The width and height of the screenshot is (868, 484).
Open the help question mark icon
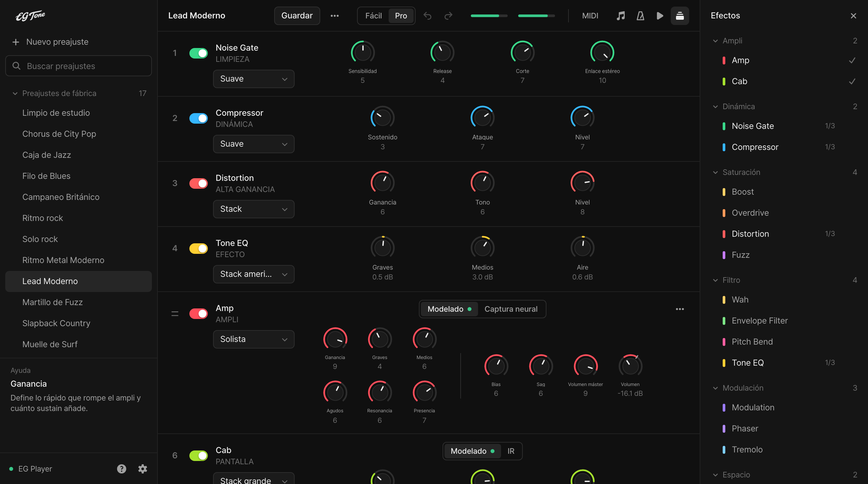pos(122,469)
